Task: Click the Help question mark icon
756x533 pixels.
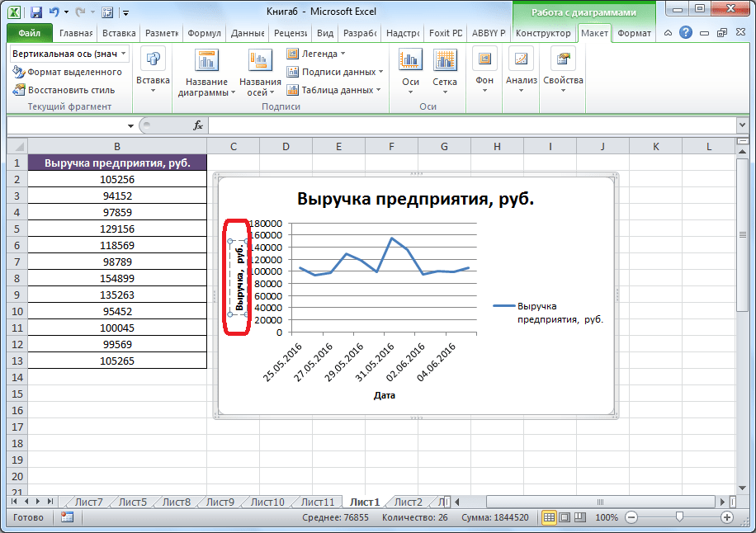Action: 686,33
